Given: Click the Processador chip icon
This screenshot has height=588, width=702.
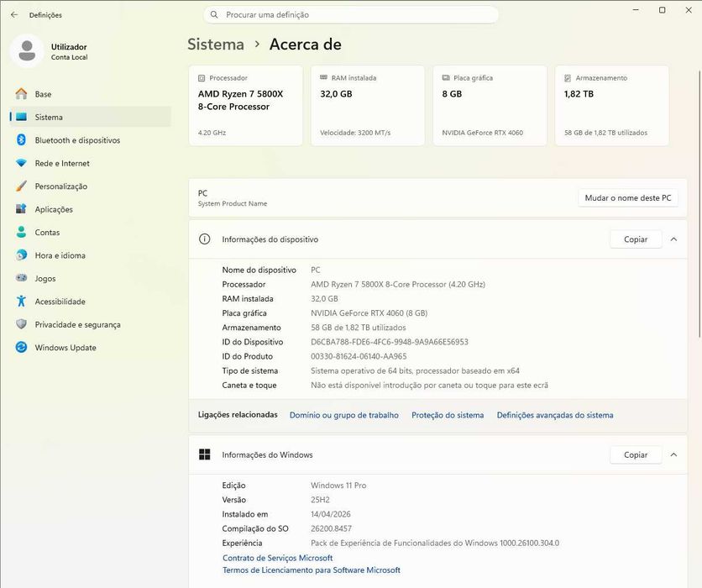Looking at the screenshot, I should tap(202, 78).
